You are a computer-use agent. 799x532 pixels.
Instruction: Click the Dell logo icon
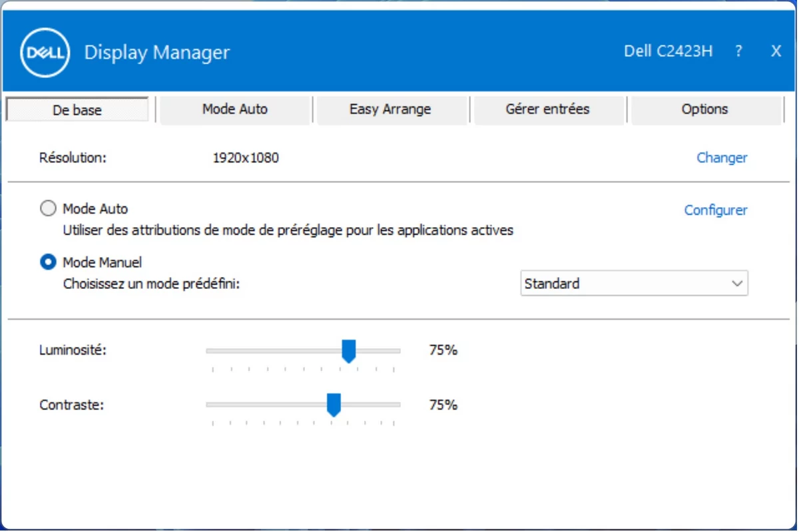[x=45, y=53]
